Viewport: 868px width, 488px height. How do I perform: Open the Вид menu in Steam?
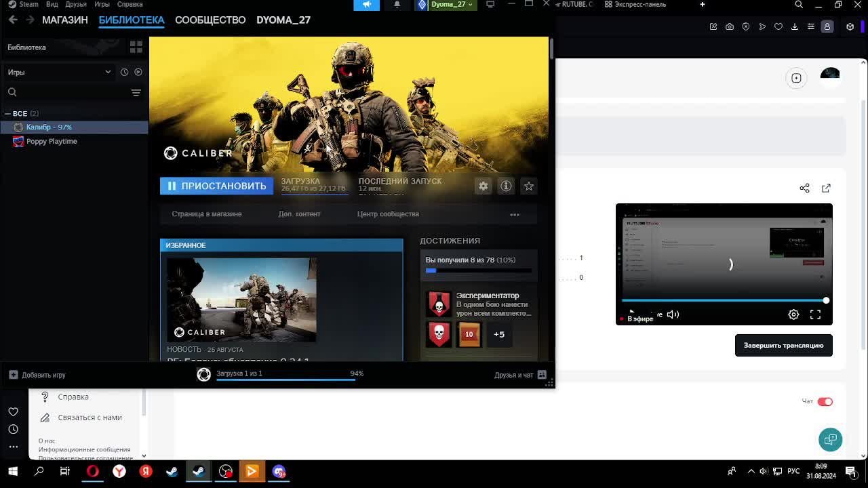[52, 4]
